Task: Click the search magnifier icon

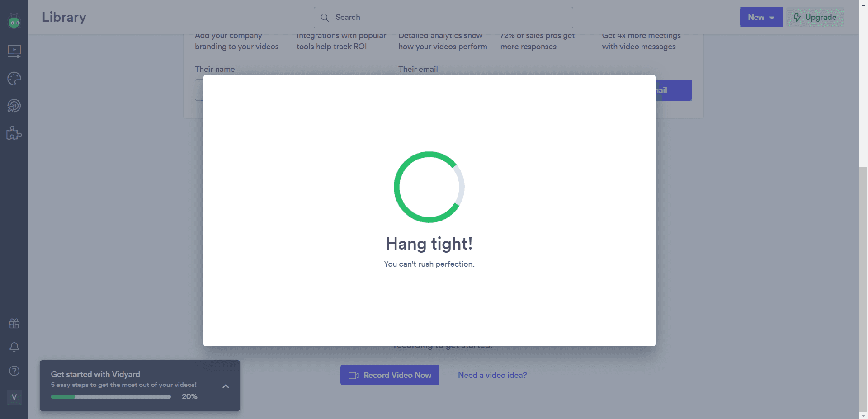Action: 325,18
